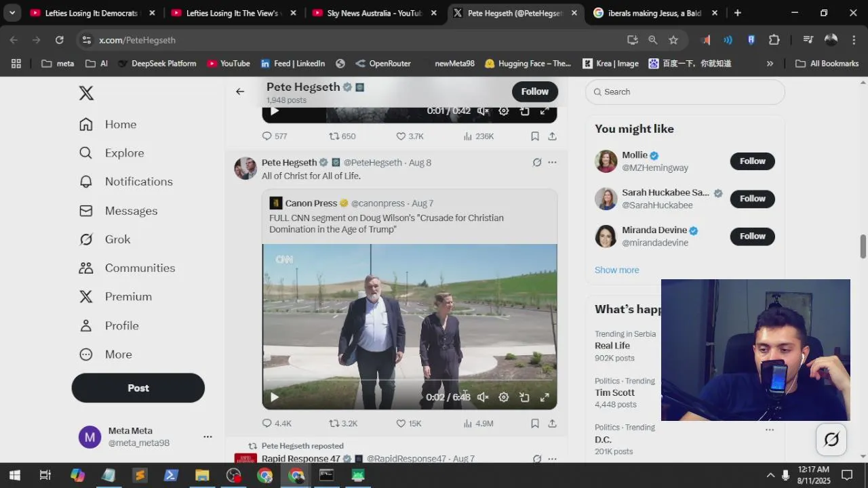Open Windows Start menu
The width and height of the screenshot is (868, 488).
coord(14,475)
